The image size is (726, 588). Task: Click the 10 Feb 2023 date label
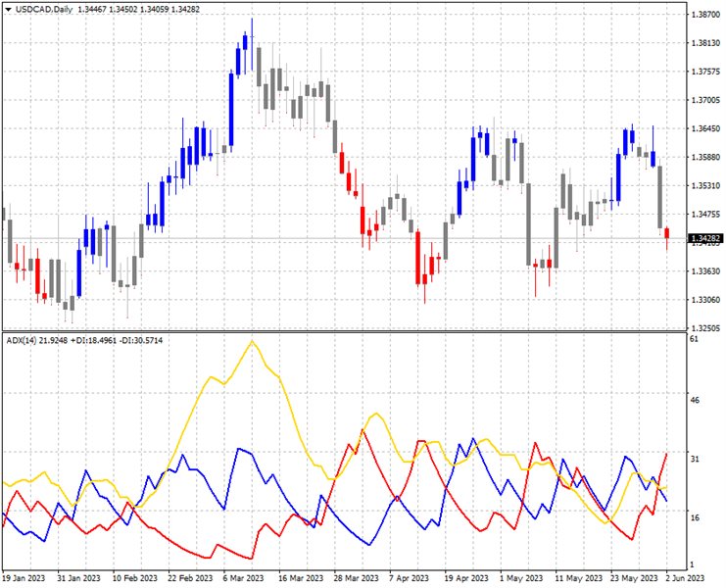click(135, 578)
